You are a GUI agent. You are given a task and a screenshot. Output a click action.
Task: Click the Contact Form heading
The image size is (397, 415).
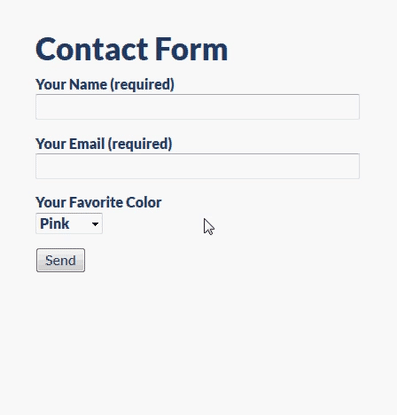[132, 49]
